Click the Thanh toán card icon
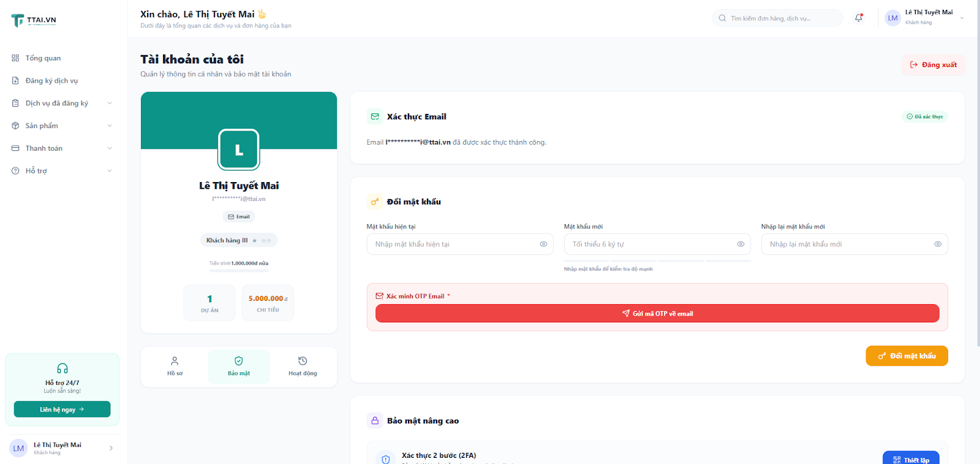 click(x=15, y=148)
